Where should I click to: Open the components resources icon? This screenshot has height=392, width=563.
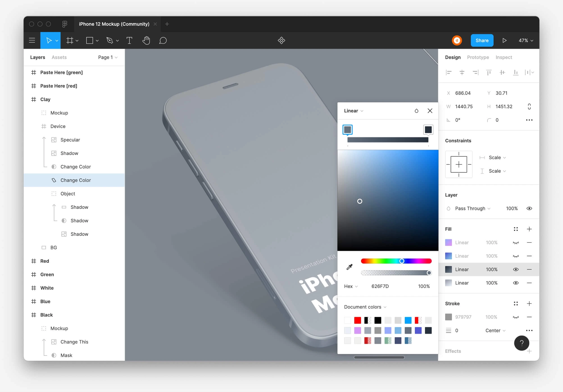point(281,41)
